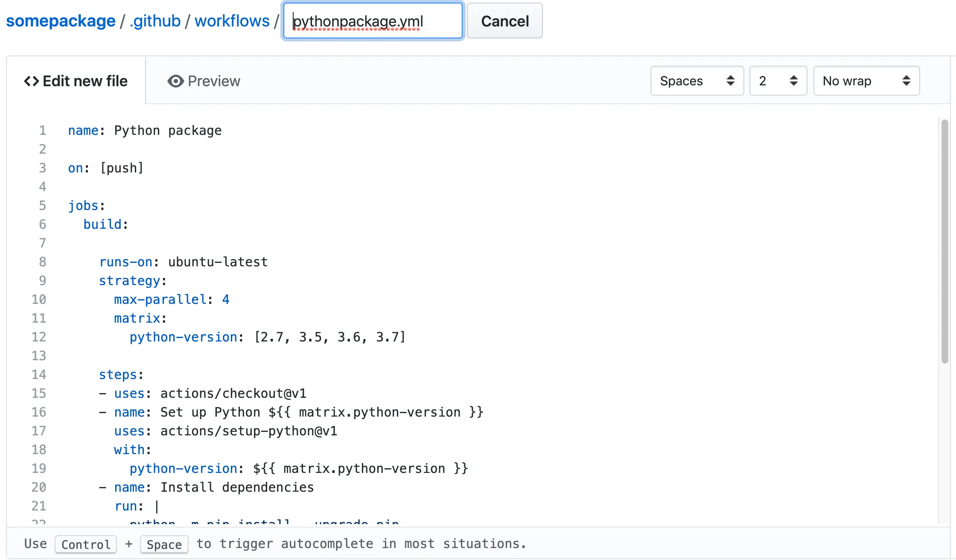The width and height of the screenshot is (956, 560).
Task: Click the 'strategy:' line
Action: tap(133, 281)
